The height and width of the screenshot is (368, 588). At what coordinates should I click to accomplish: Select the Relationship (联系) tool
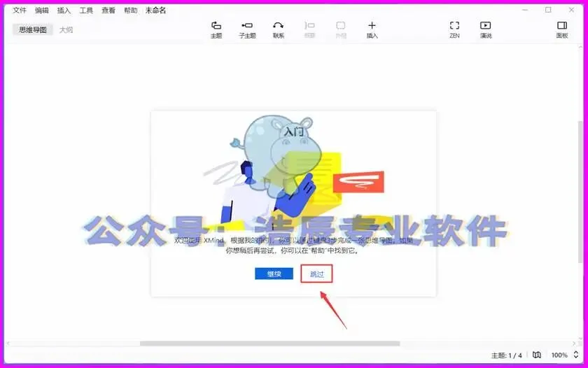[x=279, y=29]
